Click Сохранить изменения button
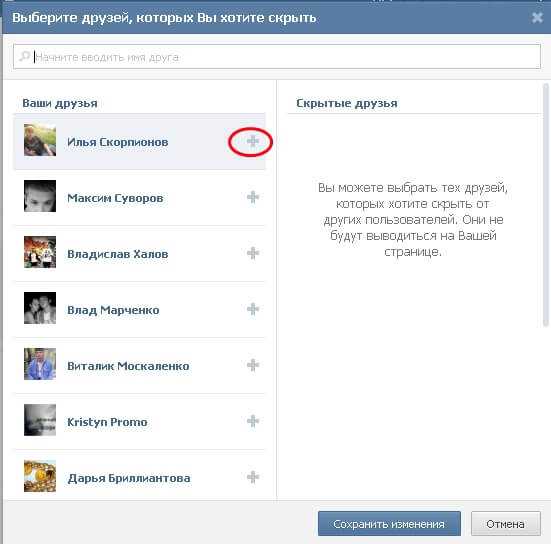Viewport: 551px width, 544px height. click(x=389, y=524)
